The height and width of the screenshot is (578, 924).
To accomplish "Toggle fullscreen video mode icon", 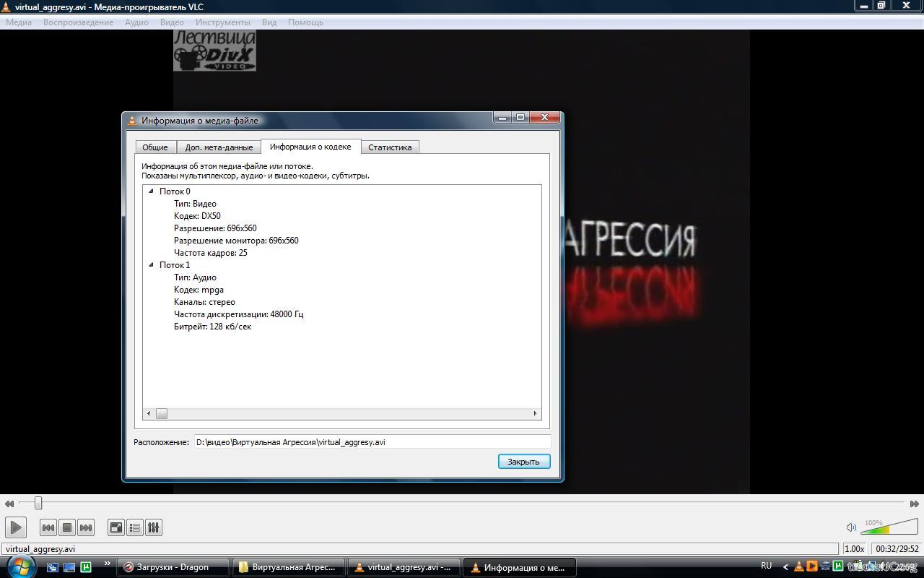I will [116, 527].
